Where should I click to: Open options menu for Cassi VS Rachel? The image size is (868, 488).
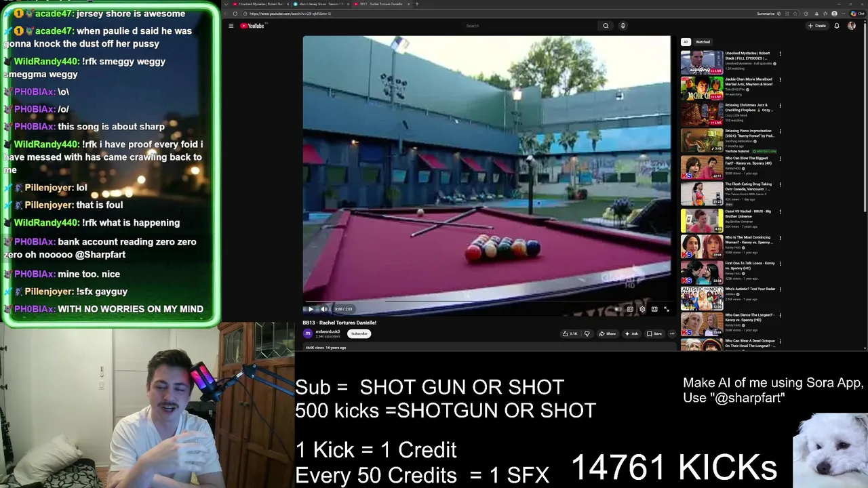pyautogui.click(x=780, y=211)
